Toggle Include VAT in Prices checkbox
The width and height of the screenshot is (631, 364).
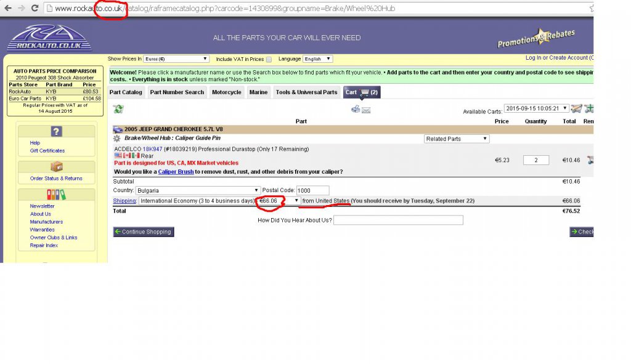pos(269,60)
